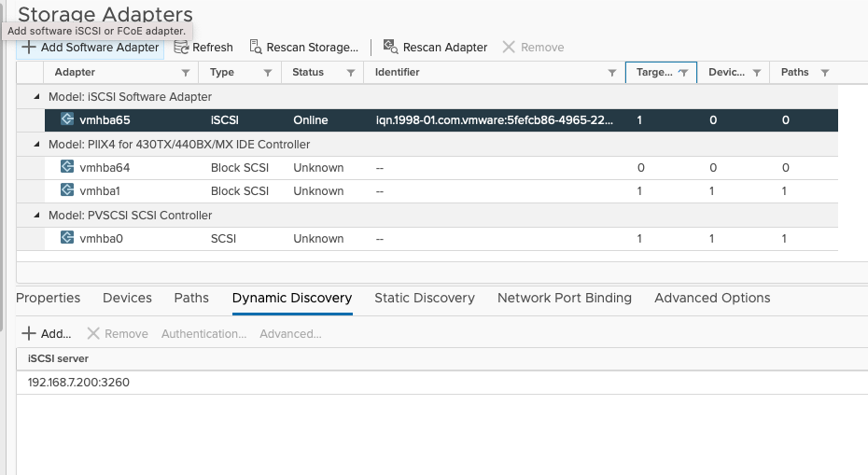Image resolution: width=868 pixels, height=475 pixels.
Task: Click the vmhba65 adapter icon
Action: pos(67,119)
